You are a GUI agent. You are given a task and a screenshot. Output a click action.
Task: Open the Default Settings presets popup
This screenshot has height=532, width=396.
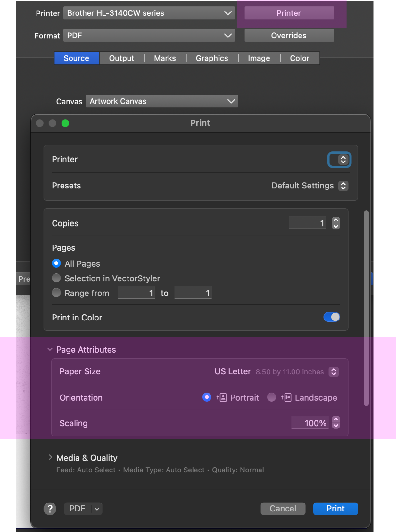(x=343, y=186)
